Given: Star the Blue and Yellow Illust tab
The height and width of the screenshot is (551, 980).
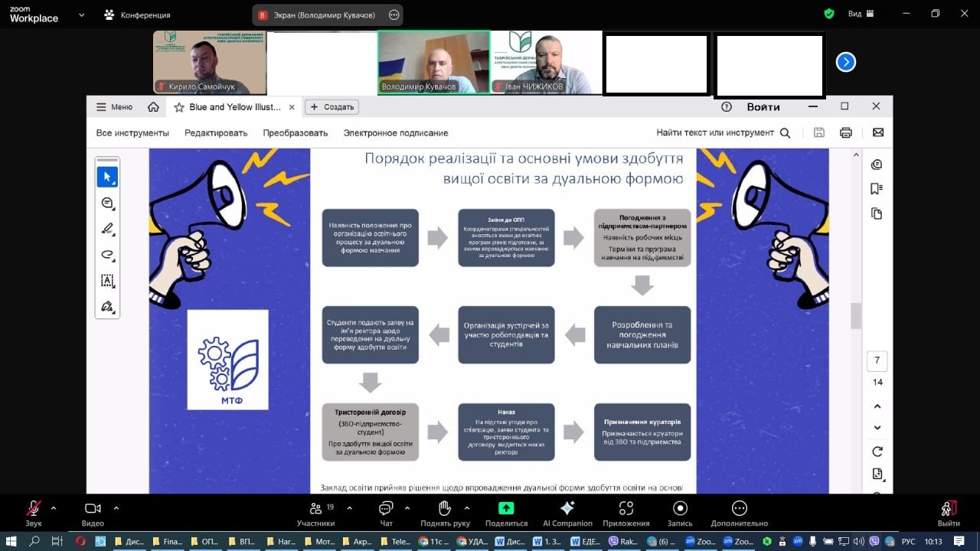Looking at the screenshot, I should coord(179,107).
